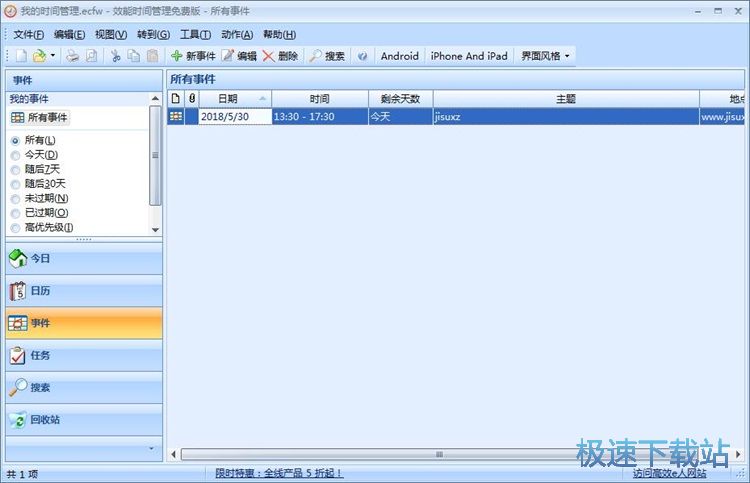This screenshot has height=483, width=750.
Task: Select the 所有事件 item under 我的事件
Action: (x=40, y=118)
